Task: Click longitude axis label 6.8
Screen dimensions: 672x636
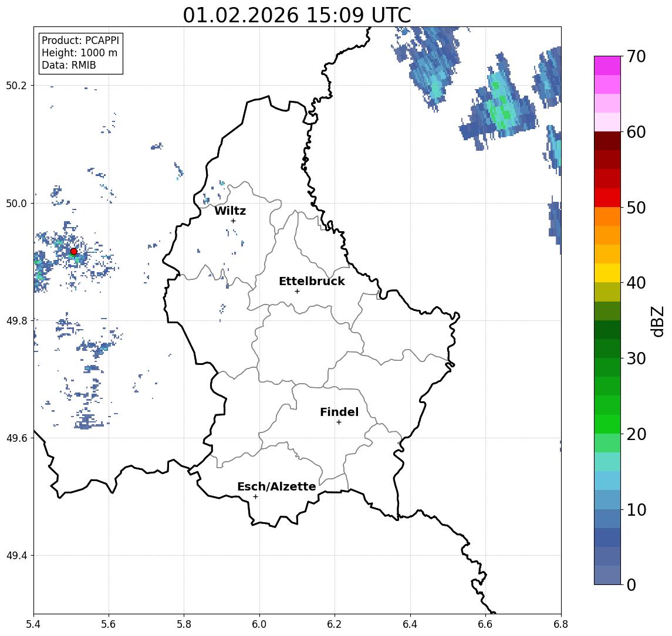Action: pos(560,624)
